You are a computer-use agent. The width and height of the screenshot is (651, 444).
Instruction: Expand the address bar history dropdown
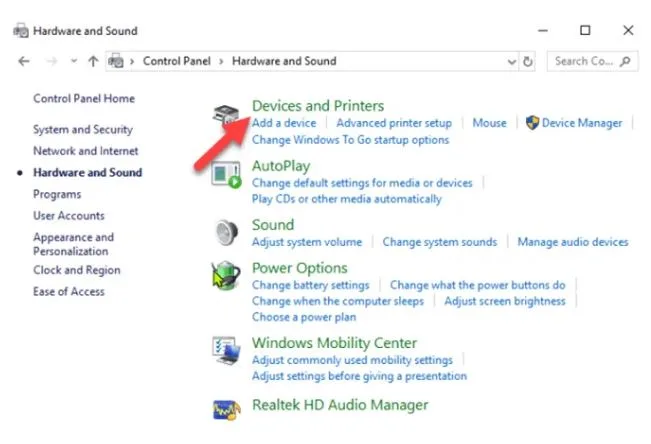pyautogui.click(x=512, y=62)
